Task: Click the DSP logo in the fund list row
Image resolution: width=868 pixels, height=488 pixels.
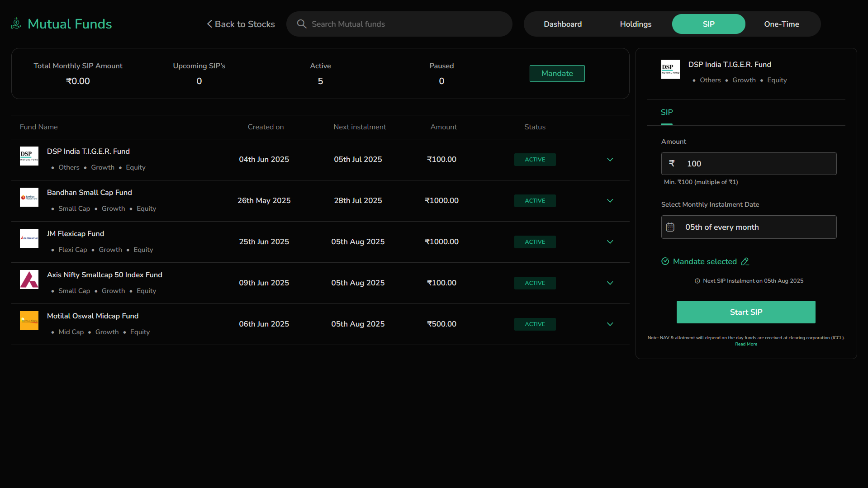Action: 29,156
